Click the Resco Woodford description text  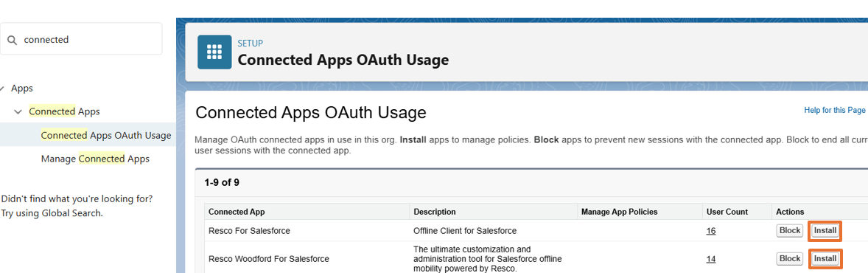point(488,258)
